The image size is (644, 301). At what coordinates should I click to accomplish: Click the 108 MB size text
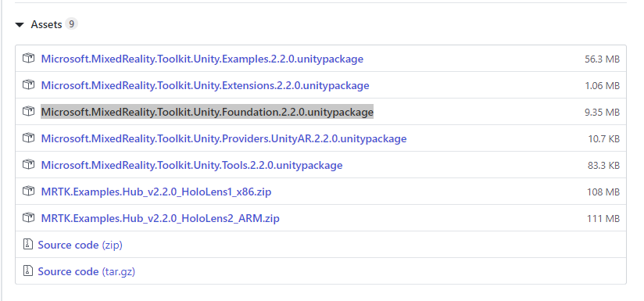(603, 192)
